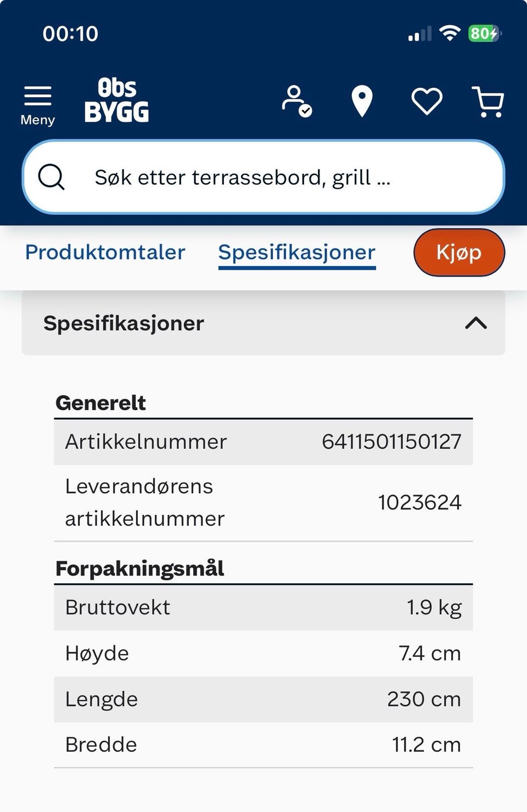The image size is (527, 812).
Task: Tap the Bruttovekt row
Action: point(263,607)
